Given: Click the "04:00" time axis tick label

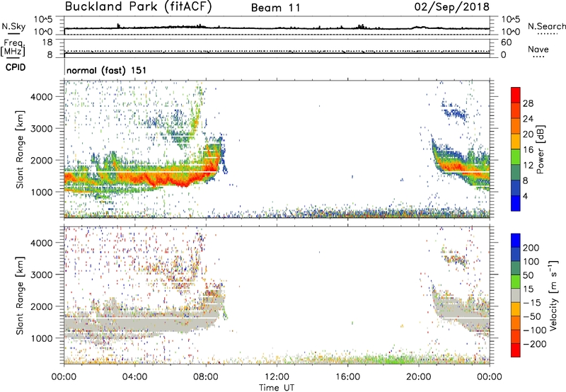Looking at the screenshot, I should 135,377.
